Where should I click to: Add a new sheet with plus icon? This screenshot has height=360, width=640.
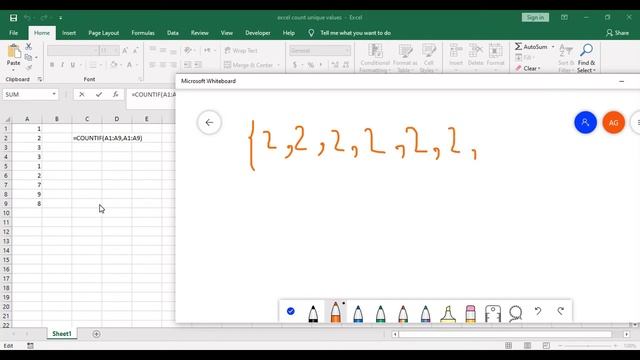(x=96, y=334)
